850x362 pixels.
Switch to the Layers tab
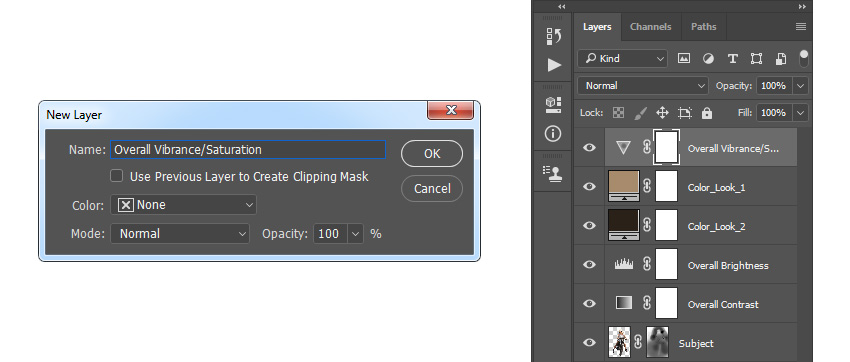[x=597, y=27]
